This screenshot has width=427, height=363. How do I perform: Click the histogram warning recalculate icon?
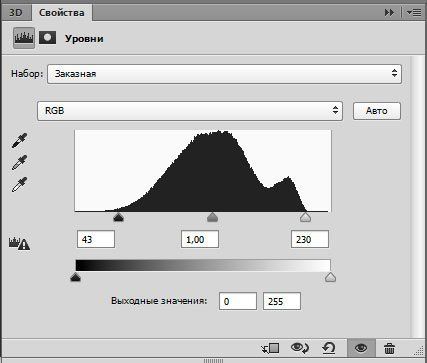tap(19, 243)
